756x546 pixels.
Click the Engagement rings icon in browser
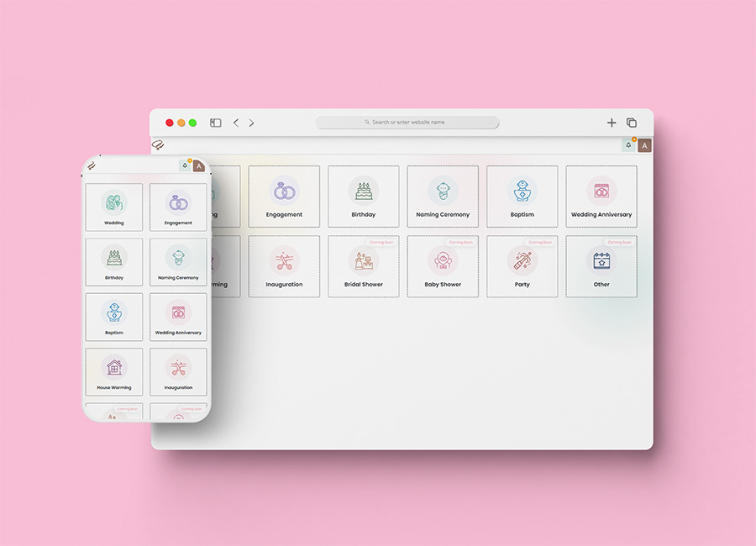point(284,191)
